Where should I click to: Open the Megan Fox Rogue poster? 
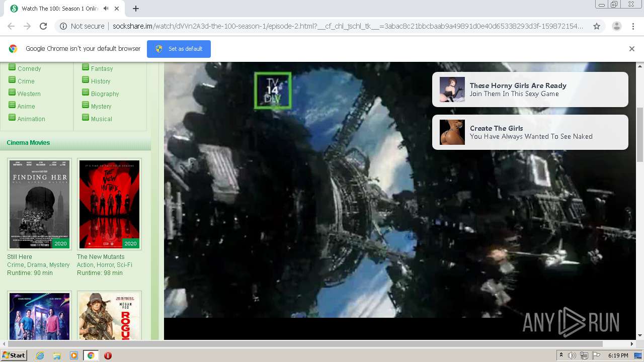pyautogui.click(x=109, y=316)
